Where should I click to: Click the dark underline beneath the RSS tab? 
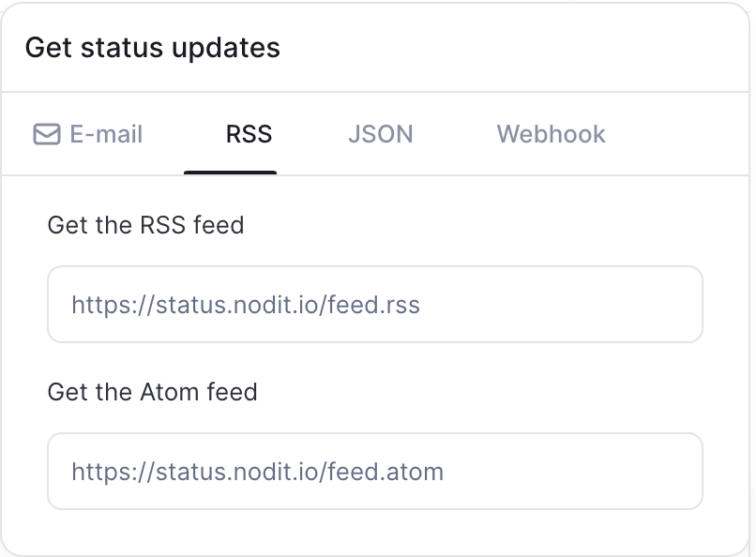coord(230,173)
